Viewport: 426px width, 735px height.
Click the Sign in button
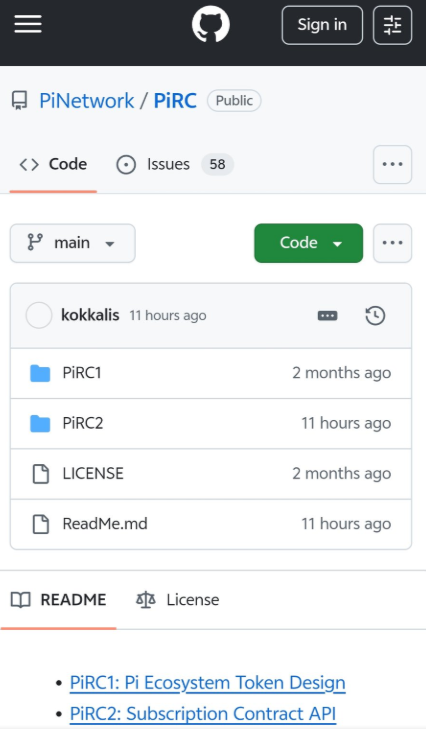(x=322, y=25)
